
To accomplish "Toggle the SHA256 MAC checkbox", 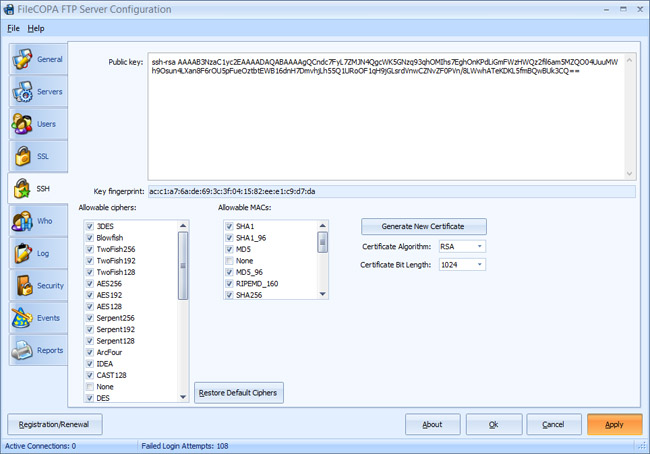I will [x=229, y=295].
